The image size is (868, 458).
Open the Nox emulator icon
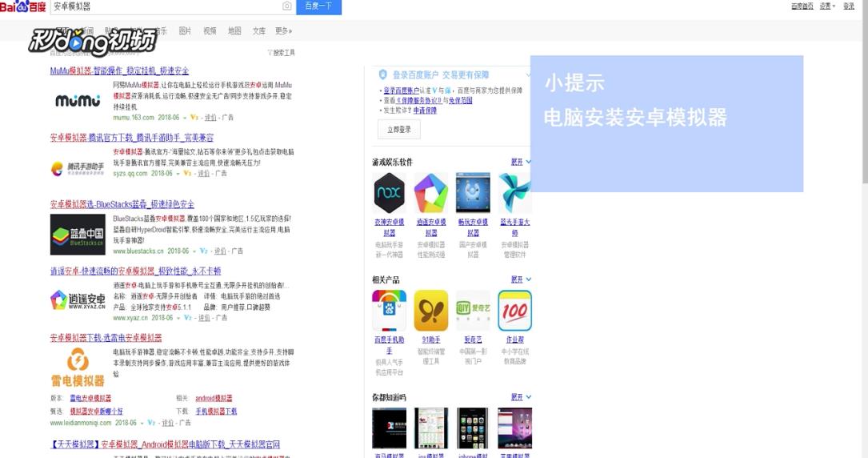click(389, 193)
